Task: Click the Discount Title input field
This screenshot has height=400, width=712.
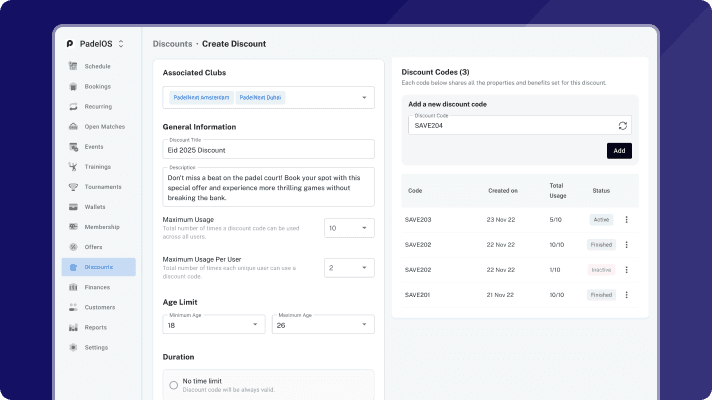Action: tap(268, 149)
